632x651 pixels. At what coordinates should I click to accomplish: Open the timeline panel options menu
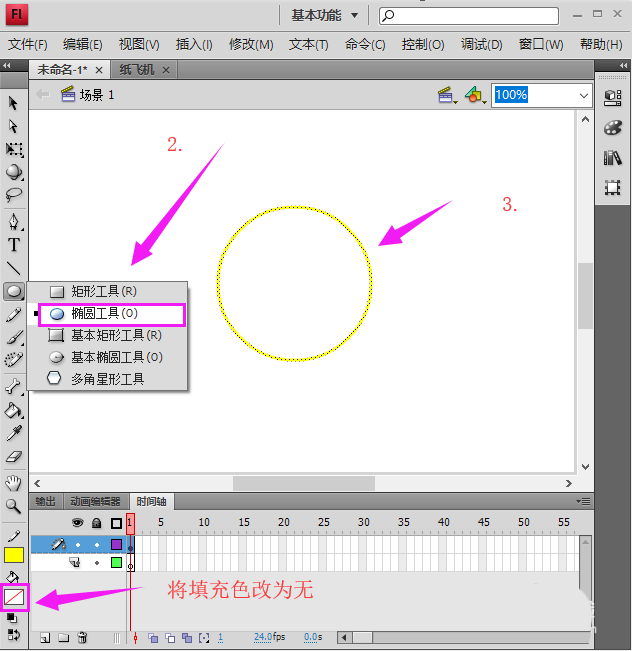pyautogui.click(x=583, y=502)
